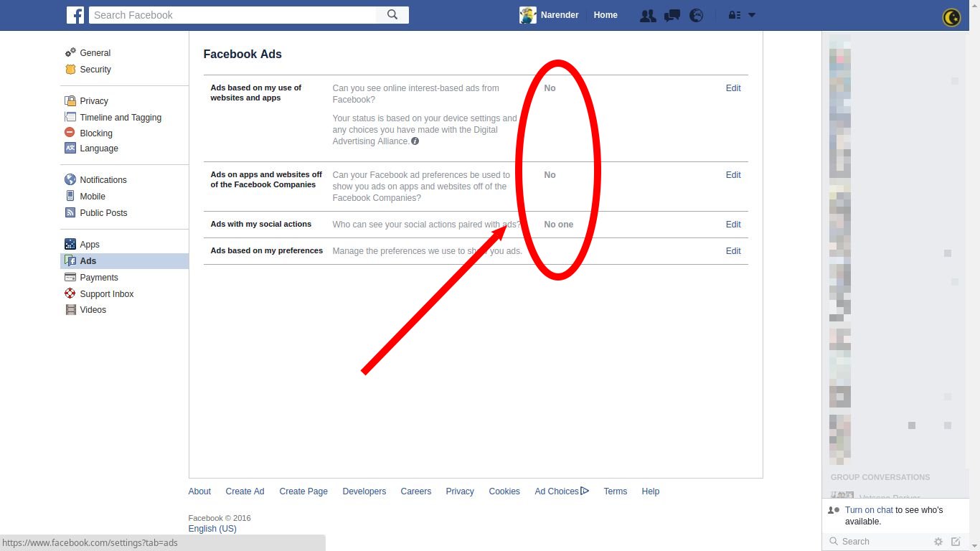Viewport: 980px width, 551px height.
Task: Open Security settings in sidebar
Action: [x=95, y=70]
